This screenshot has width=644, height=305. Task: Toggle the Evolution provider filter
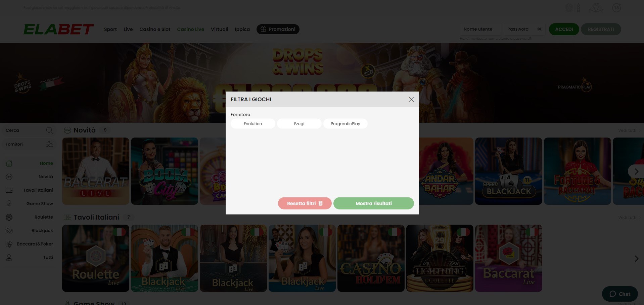coord(253,124)
